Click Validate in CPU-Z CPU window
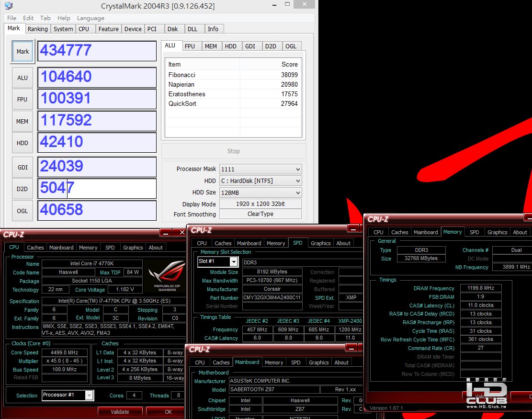Screen dimensions: 532x419 [120, 411]
